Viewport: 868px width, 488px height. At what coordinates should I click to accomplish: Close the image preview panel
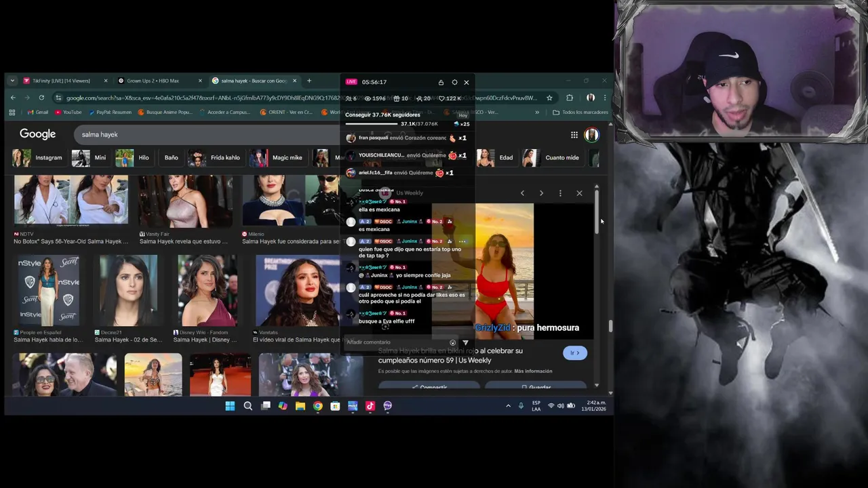[x=579, y=193]
